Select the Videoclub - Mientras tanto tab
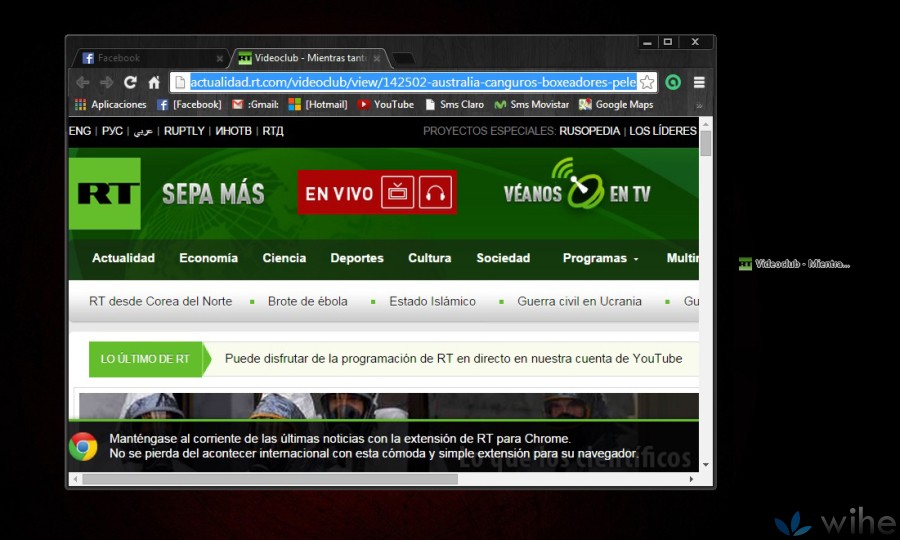This screenshot has width=900, height=540. [x=310, y=58]
